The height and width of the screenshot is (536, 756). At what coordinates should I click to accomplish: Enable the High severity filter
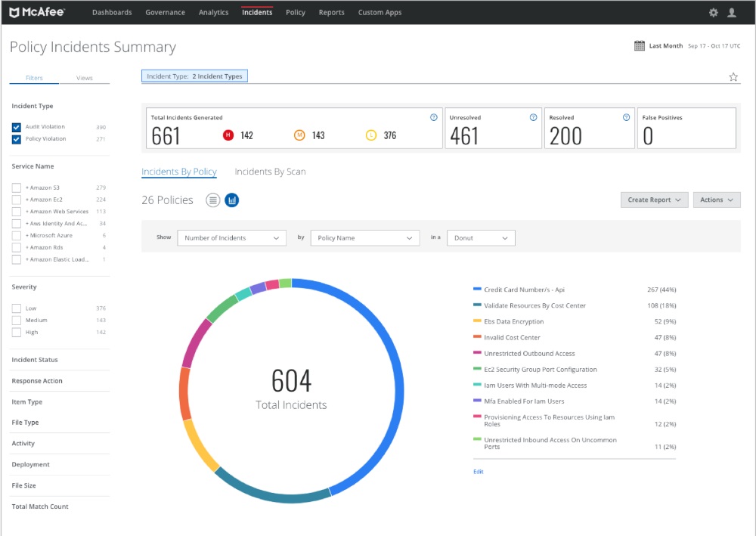point(17,332)
